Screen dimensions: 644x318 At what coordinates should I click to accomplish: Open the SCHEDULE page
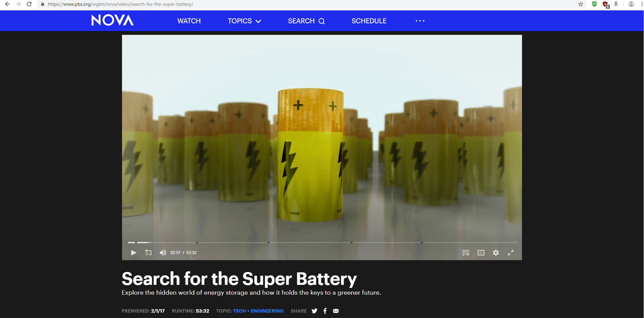click(369, 21)
